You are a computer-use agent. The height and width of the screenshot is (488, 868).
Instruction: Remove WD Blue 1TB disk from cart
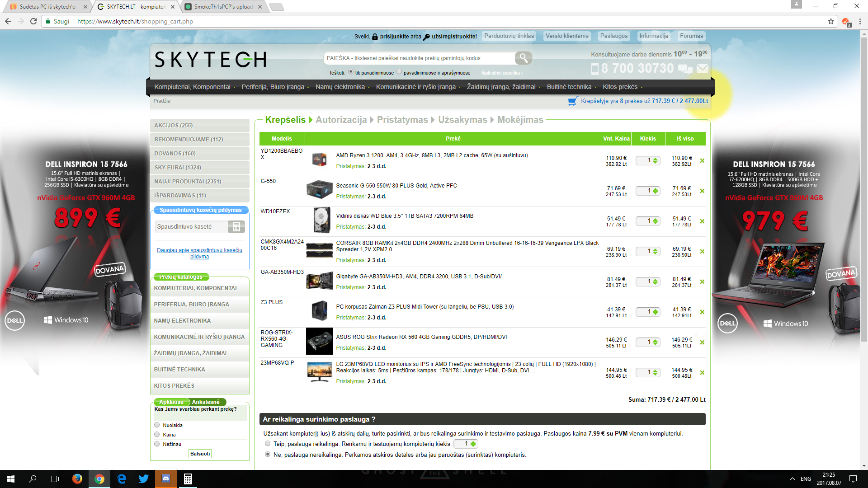tap(702, 221)
